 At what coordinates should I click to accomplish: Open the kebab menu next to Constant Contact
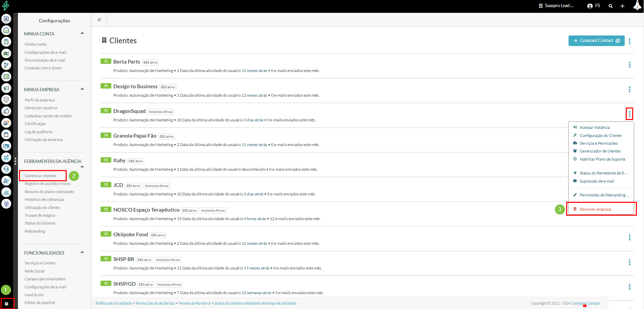(629, 41)
